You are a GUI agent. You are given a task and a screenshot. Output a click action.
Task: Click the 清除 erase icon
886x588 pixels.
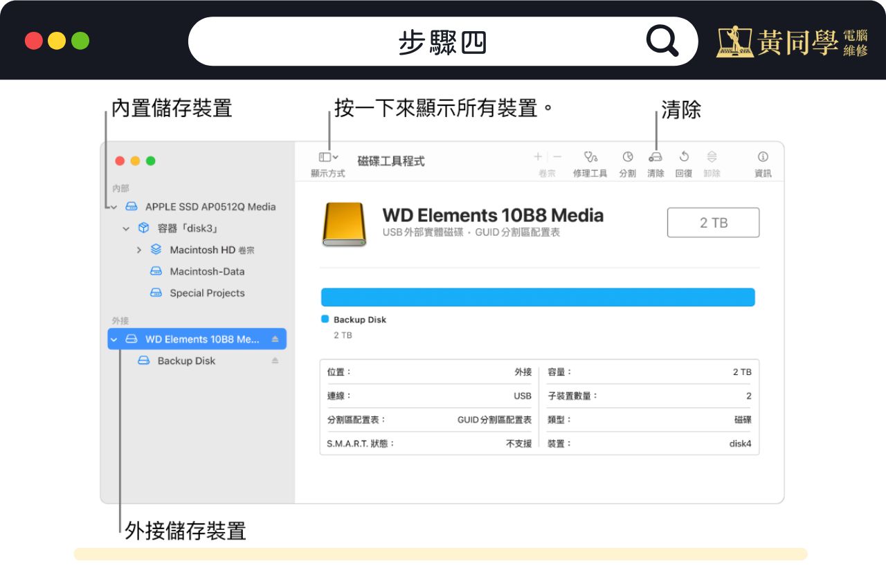pos(656,157)
